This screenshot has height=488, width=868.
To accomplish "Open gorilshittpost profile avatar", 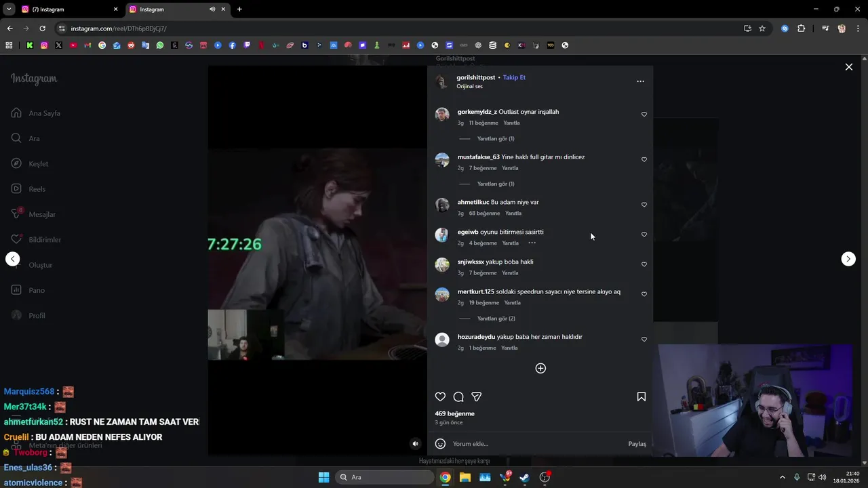I will 442,81.
